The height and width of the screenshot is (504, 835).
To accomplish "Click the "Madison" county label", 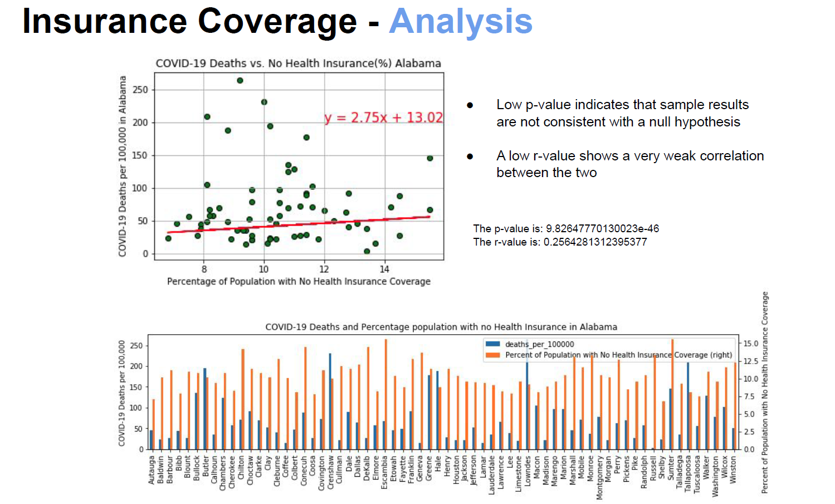I will pyautogui.click(x=545, y=469).
